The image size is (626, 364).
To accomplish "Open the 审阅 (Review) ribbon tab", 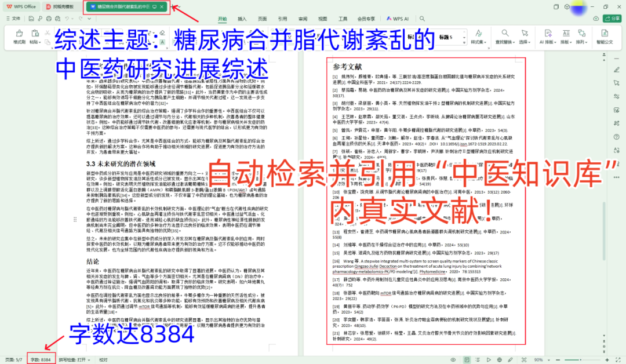I will point(303,19).
